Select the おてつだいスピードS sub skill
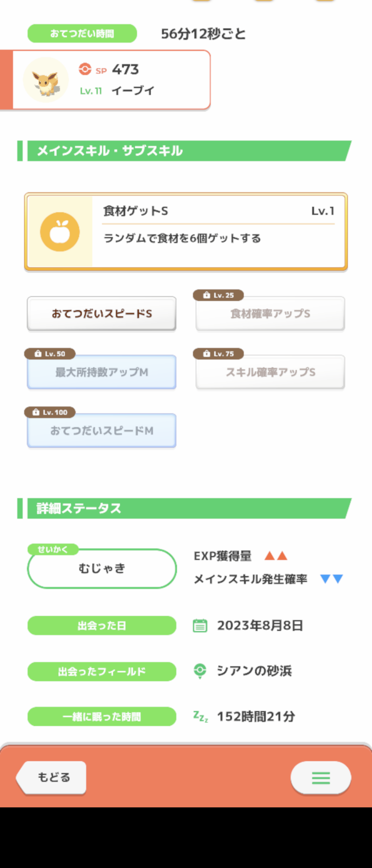 pyautogui.click(x=102, y=313)
